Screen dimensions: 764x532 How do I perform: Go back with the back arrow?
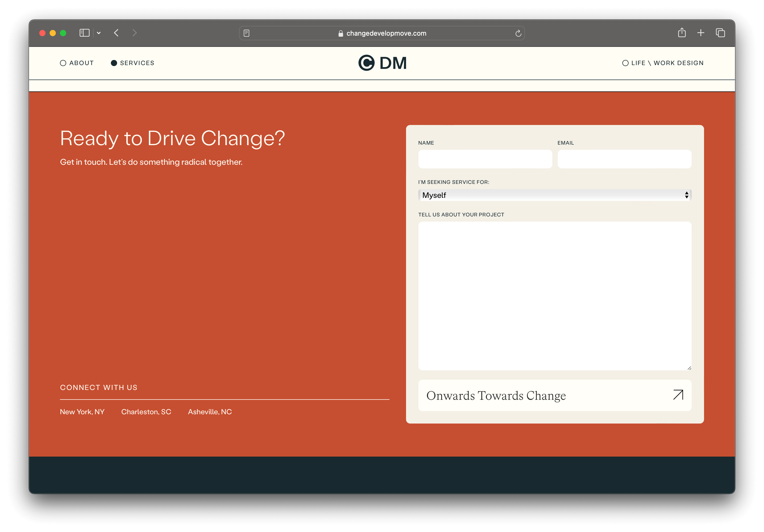point(116,33)
